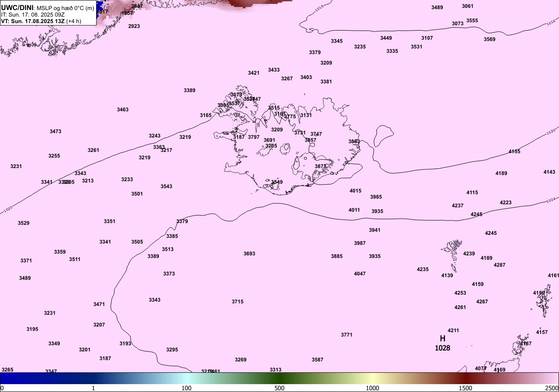
Task: Click the height value 3449
Action: (x=386, y=38)
